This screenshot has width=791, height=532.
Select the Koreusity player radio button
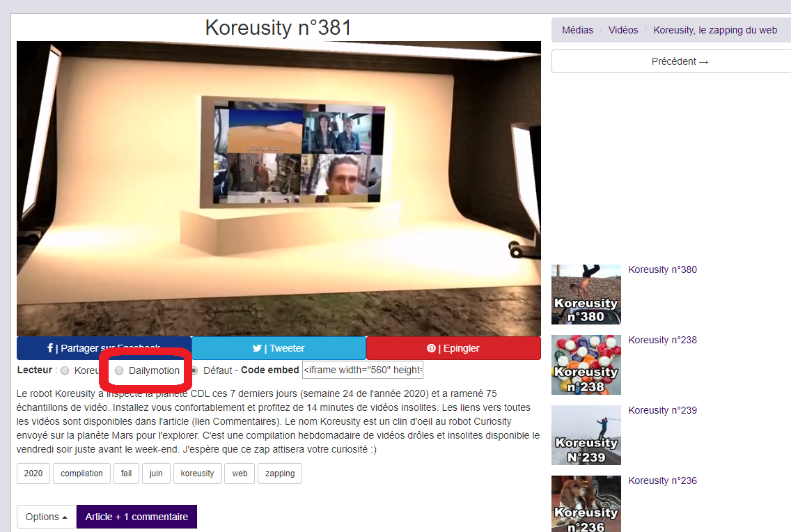coord(65,370)
